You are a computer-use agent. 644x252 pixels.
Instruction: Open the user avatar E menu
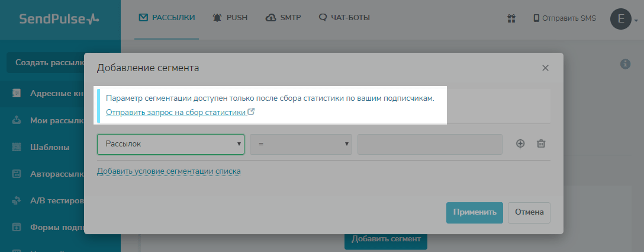[621, 18]
